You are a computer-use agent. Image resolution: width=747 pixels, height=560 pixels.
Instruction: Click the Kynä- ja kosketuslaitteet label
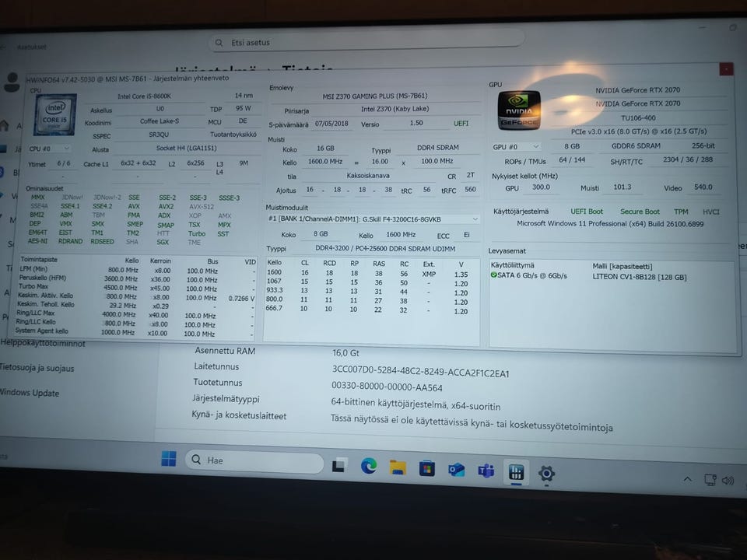(239, 415)
